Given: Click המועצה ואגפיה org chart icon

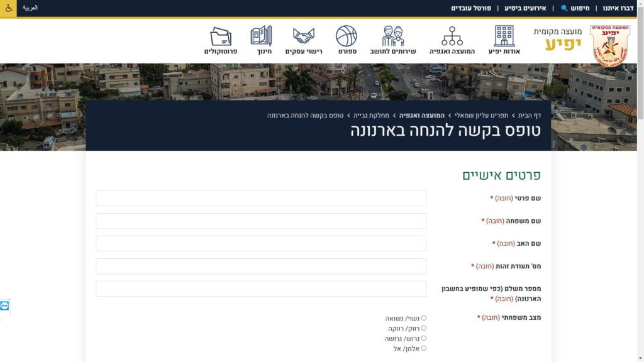Looking at the screenshot, I should pos(452,36).
